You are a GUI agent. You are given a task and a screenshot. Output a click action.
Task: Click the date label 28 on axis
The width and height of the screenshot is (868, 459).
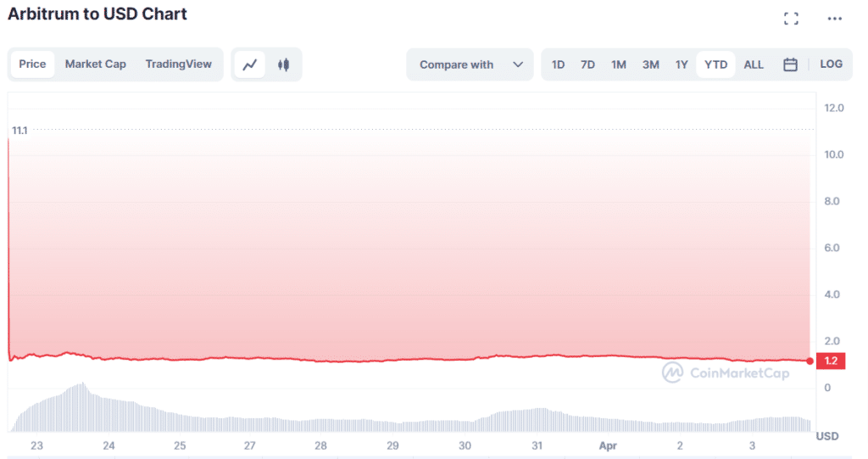point(320,445)
